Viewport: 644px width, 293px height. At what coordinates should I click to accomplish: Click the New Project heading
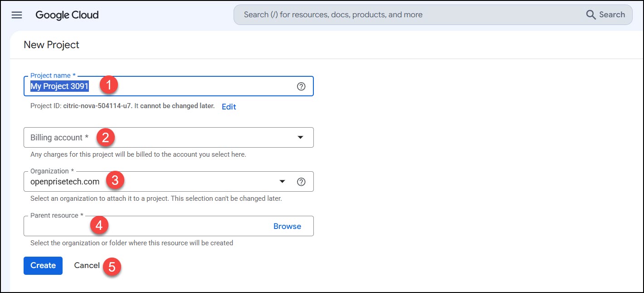pyautogui.click(x=51, y=45)
